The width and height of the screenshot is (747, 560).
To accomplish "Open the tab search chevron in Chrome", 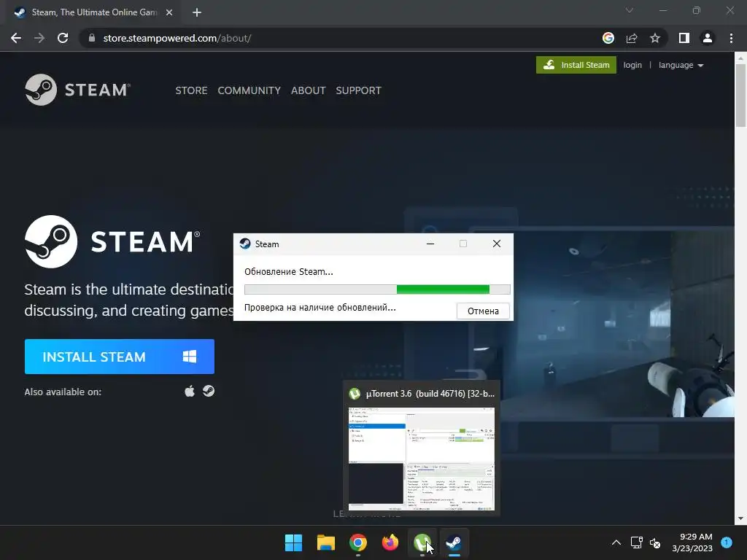I will pyautogui.click(x=630, y=10).
